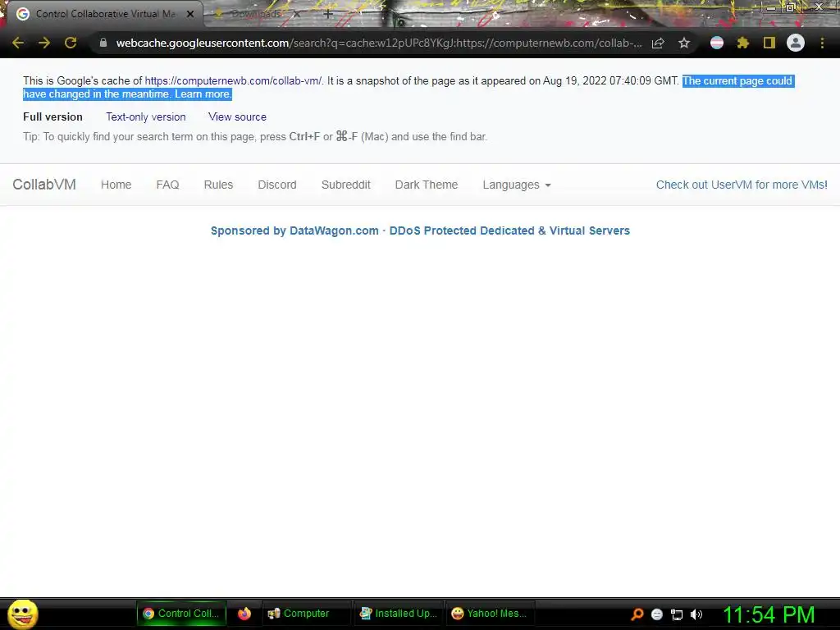840x630 pixels.
Task: Switch to the Computer taskbar window
Action: 306,614
